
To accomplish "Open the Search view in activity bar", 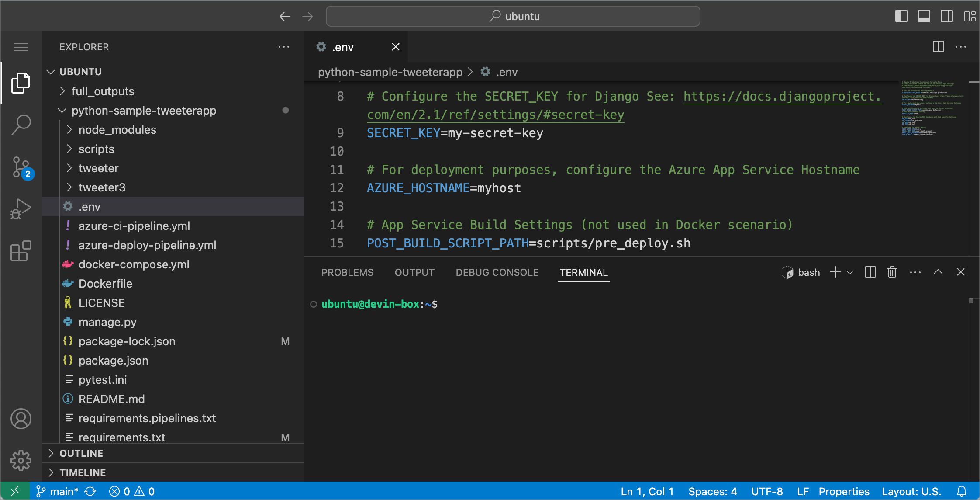I will click(21, 125).
